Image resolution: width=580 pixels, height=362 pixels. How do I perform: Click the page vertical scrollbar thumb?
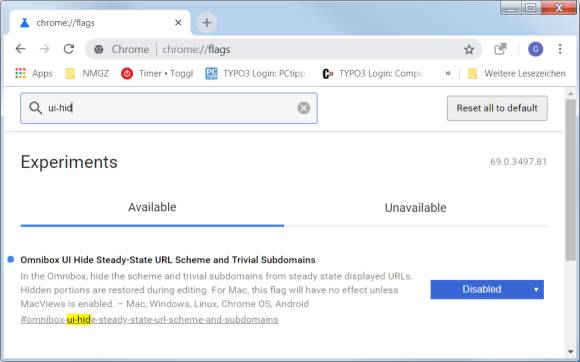click(570, 179)
